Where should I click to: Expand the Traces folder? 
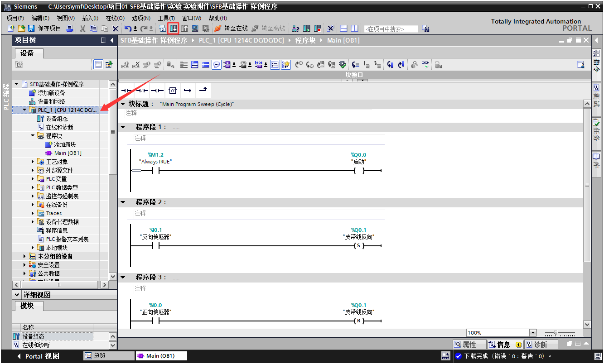(x=33, y=213)
